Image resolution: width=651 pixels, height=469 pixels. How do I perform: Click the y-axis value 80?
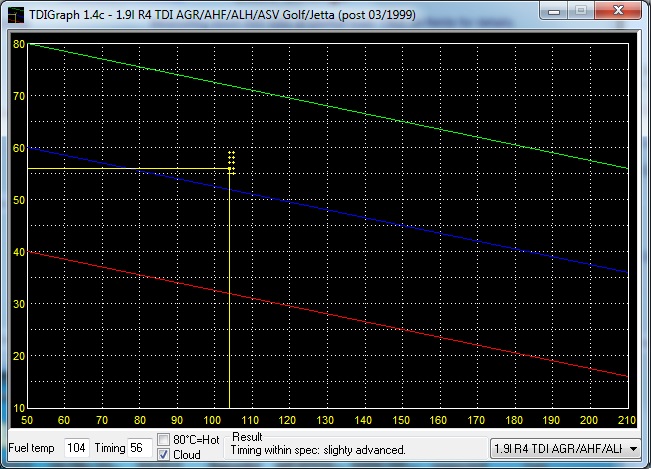tap(19, 44)
